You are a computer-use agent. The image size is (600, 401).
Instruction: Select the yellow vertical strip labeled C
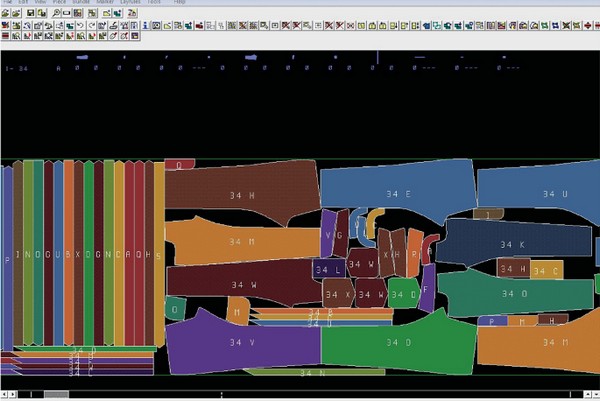[119, 253]
